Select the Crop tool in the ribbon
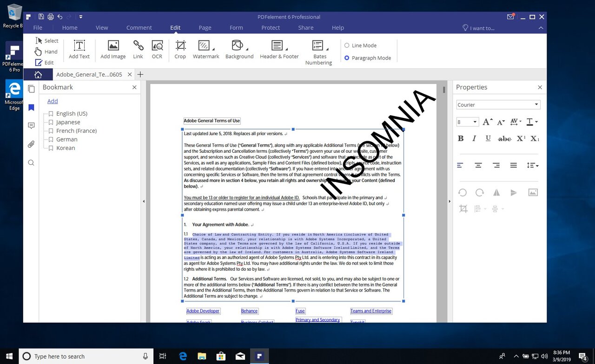The height and width of the screenshot is (364, 595). (x=180, y=50)
